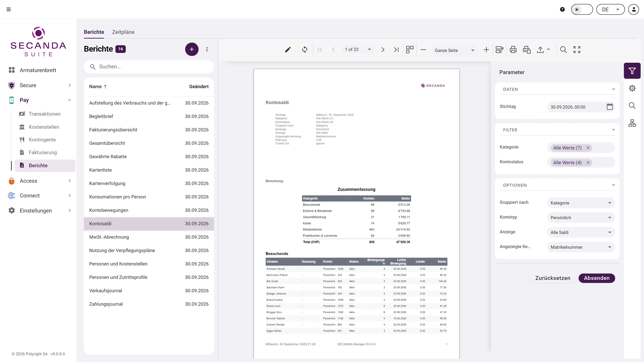The width and height of the screenshot is (644, 362).
Task: Enter fullscreen mode for report viewer
Action: coord(577,50)
